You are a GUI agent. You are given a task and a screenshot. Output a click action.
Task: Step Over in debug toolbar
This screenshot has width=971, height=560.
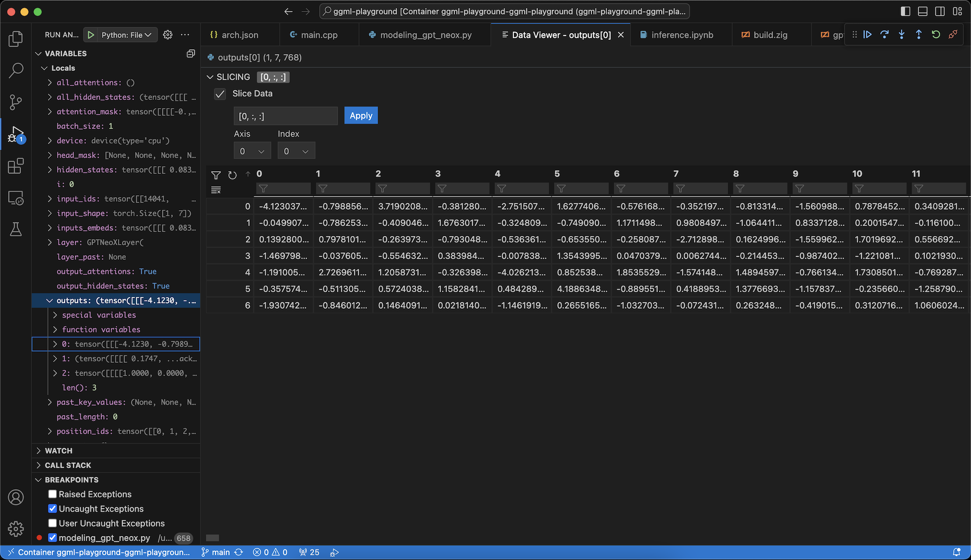pos(885,34)
